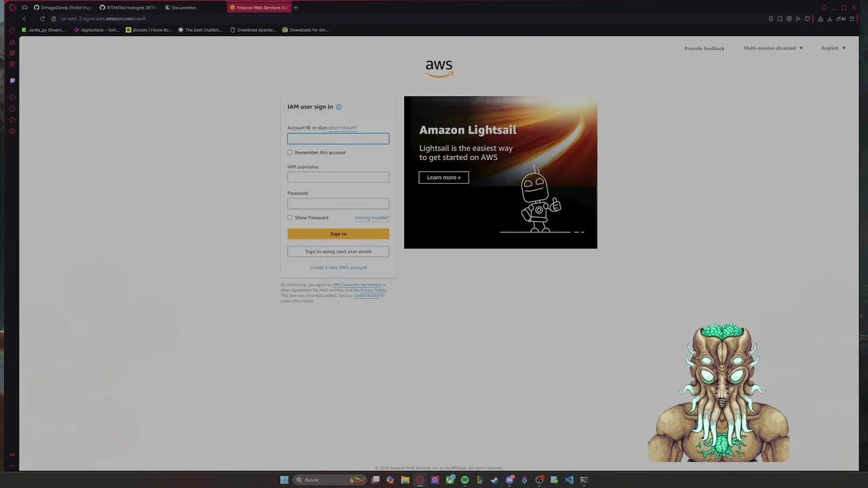Open the Privacy Notice link
This screenshot has width=868, height=488.
[x=374, y=290]
